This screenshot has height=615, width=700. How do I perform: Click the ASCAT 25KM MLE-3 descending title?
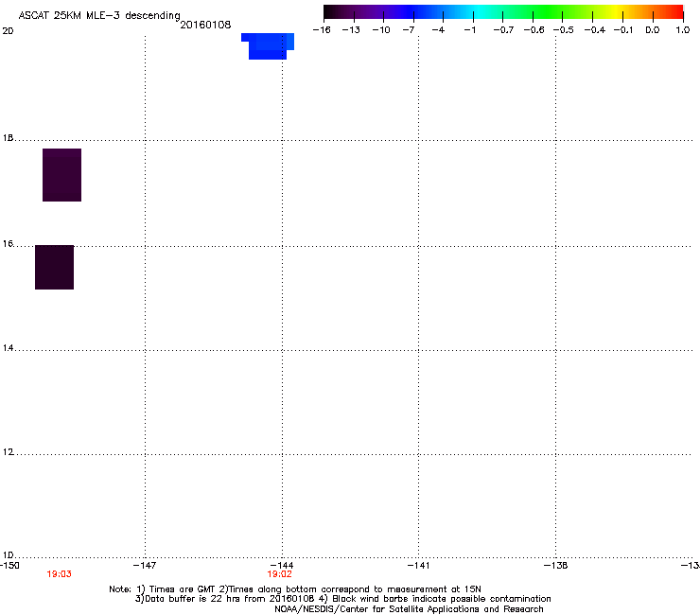(99, 16)
